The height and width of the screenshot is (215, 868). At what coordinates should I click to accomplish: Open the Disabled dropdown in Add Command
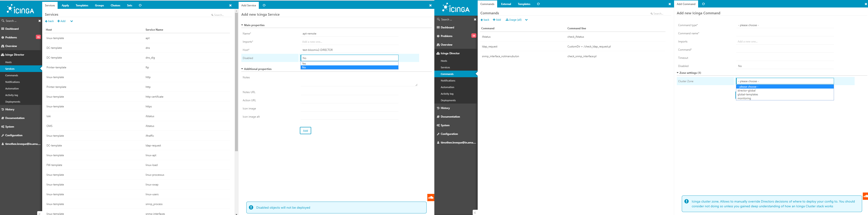785,66
